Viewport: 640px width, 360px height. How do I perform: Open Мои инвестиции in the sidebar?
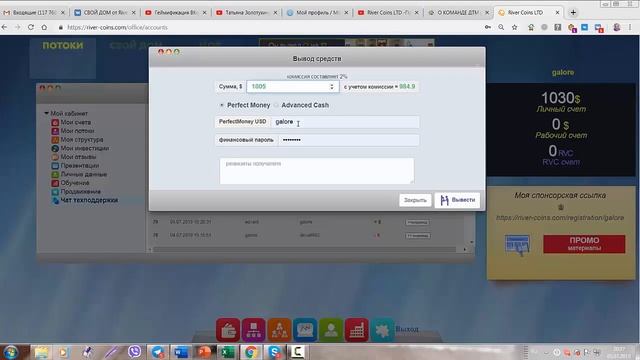tap(84, 148)
